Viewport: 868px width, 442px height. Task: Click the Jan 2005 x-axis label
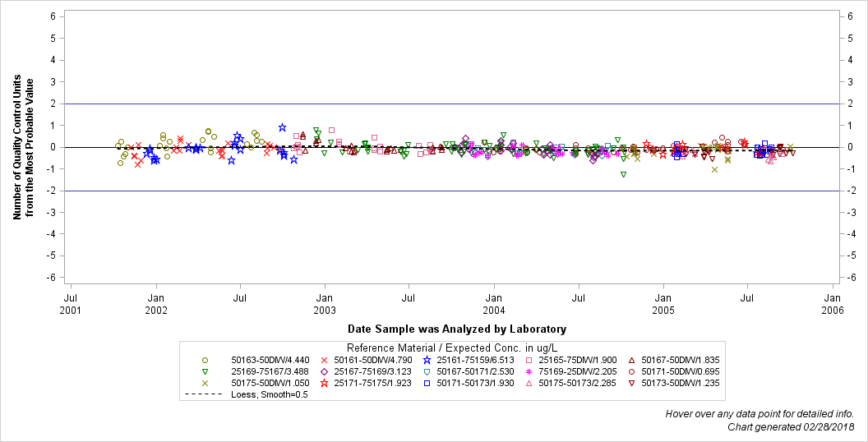click(x=663, y=304)
